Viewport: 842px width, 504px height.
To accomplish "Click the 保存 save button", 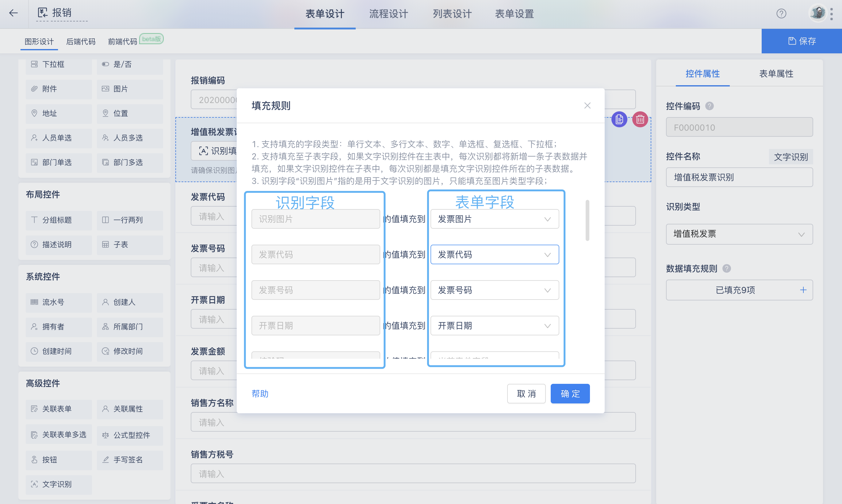I will (x=802, y=41).
